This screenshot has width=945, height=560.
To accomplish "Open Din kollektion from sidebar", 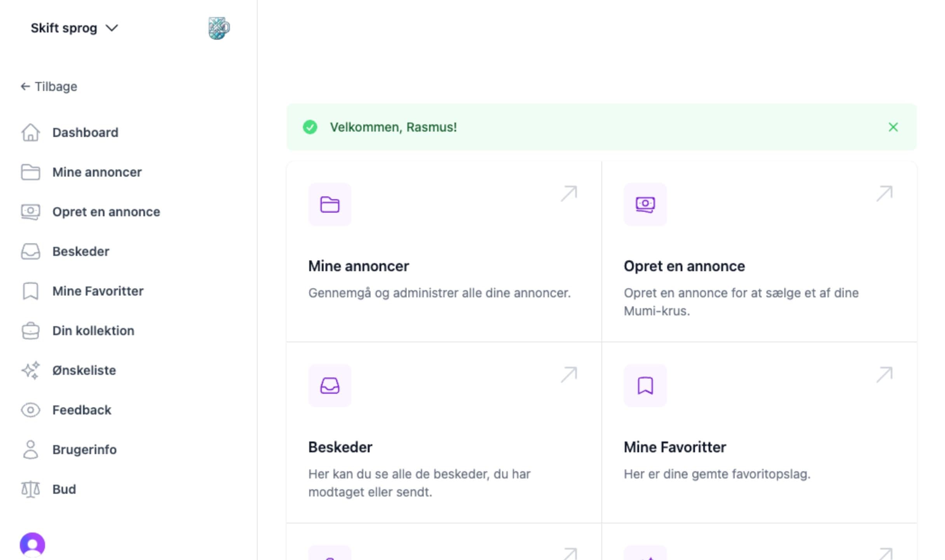I will pos(93,331).
